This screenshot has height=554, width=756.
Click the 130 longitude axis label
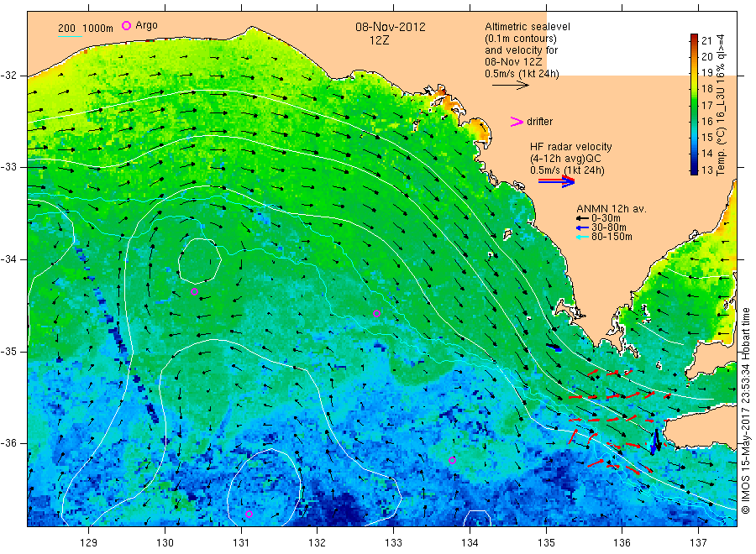click(165, 543)
